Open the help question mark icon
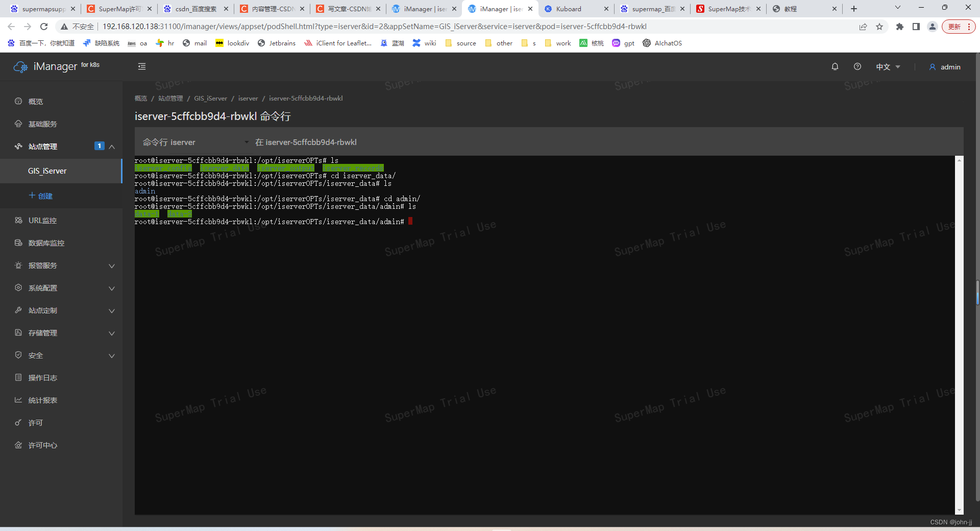The image size is (980, 531). (857, 66)
